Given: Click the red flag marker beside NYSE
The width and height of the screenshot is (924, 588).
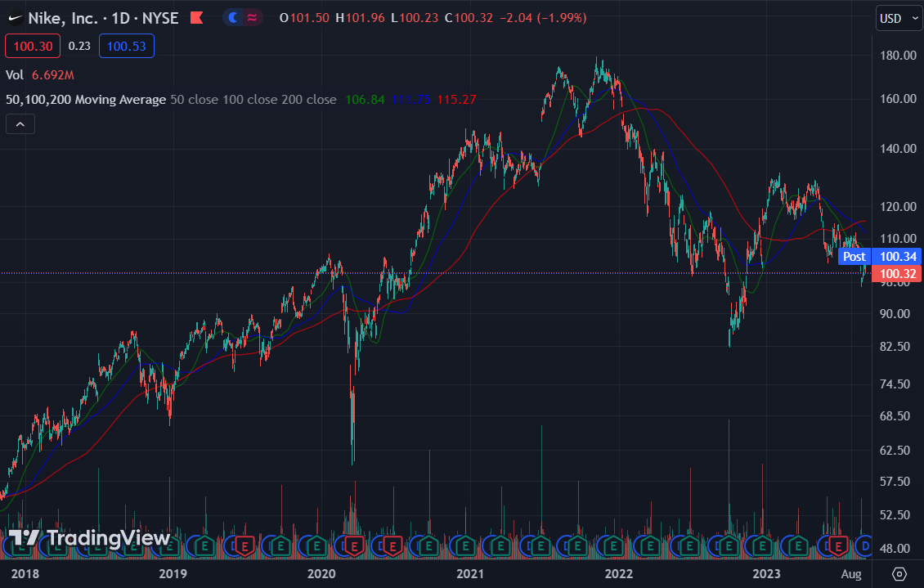Looking at the screenshot, I should click(197, 18).
